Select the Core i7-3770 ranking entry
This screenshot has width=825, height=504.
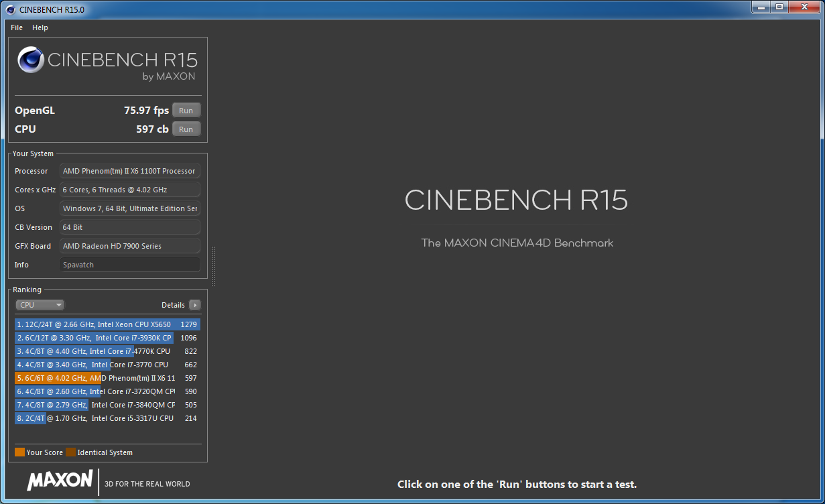(107, 365)
